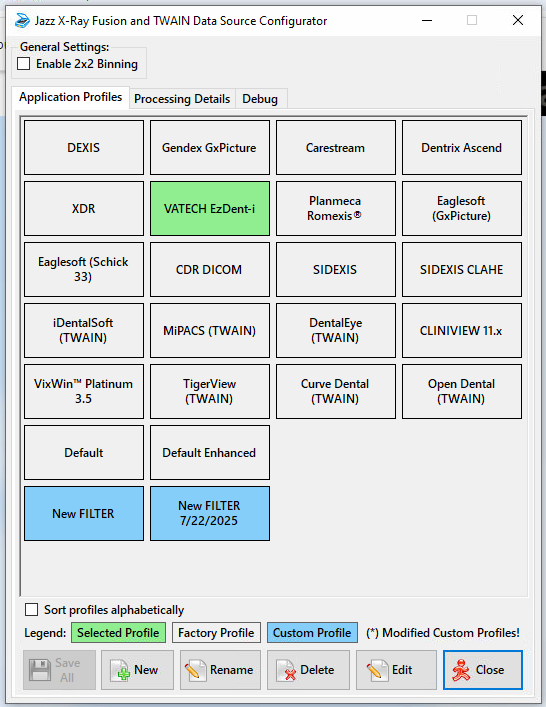
Task: Select the VixWin Platinum 3.5 profile
Action: click(84, 391)
